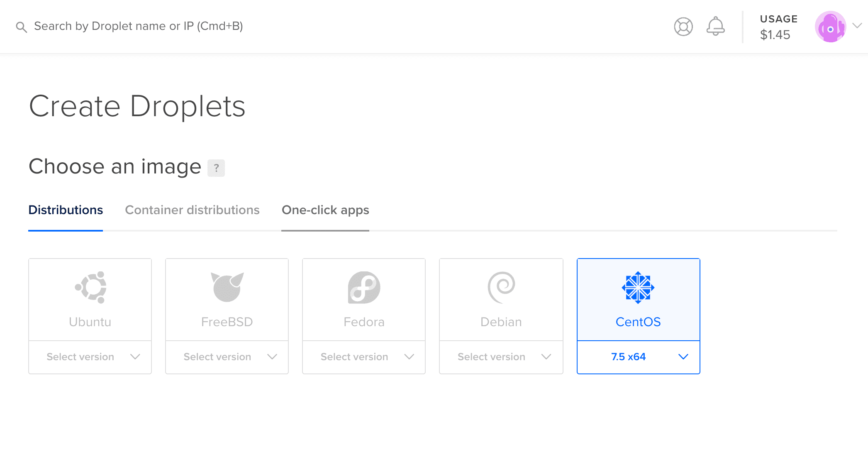The height and width of the screenshot is (449, 868).
Task: Focus the Droplet name search field
Action: (x=138, y=26)
